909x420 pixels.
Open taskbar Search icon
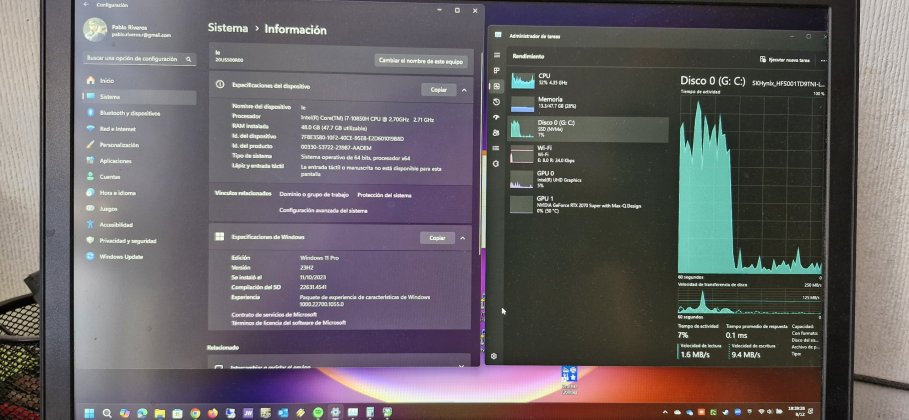107,412
